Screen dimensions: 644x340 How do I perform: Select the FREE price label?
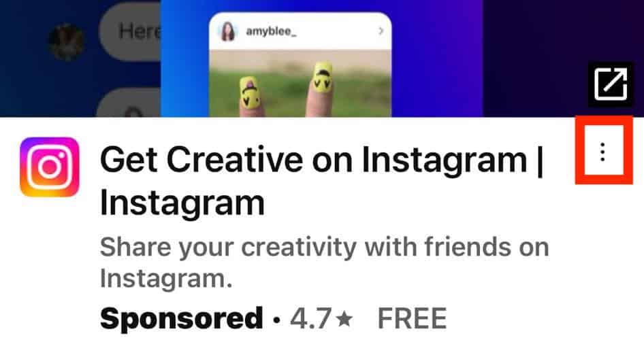click(412, 319)
